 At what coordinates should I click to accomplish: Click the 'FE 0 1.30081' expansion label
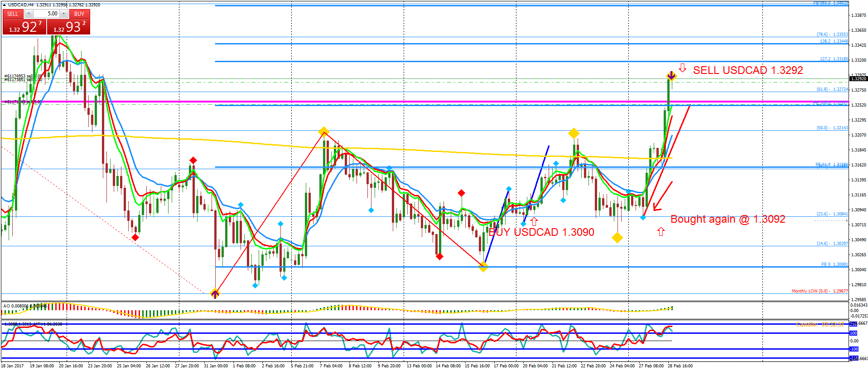click(x=834, y=264)
